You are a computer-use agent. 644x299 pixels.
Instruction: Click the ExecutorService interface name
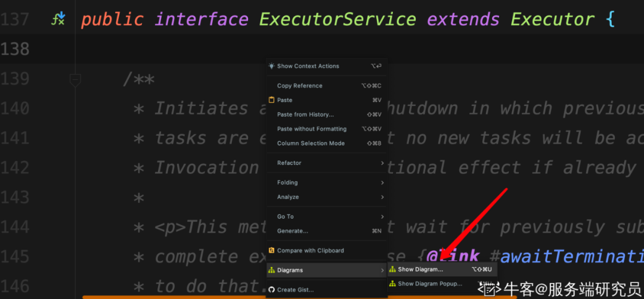pos(338,20)
